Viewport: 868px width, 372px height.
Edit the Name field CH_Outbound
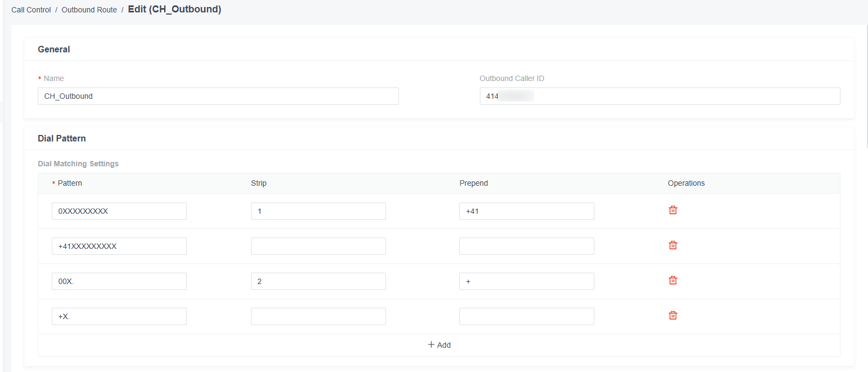point(218,96)
